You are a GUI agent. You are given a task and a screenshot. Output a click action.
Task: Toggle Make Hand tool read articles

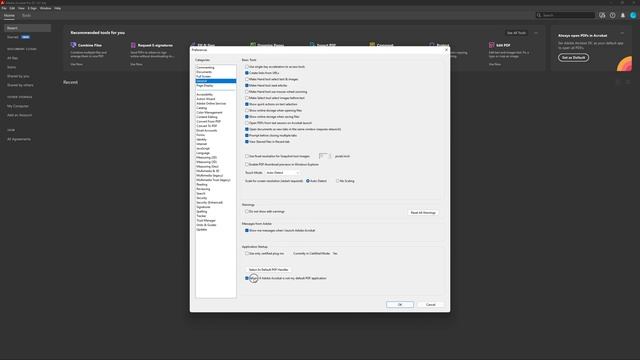point(247,85)
